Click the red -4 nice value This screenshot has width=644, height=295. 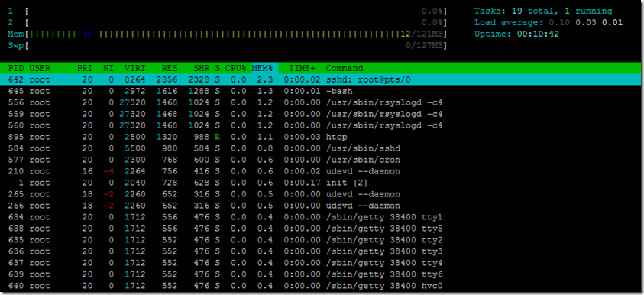click(x=108, y=171)
